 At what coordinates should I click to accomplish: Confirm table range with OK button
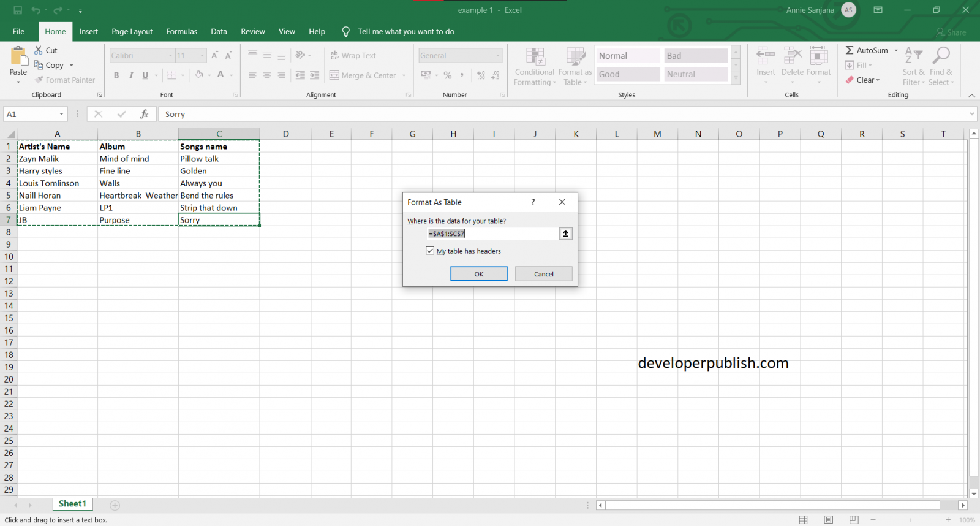[478, 274]
